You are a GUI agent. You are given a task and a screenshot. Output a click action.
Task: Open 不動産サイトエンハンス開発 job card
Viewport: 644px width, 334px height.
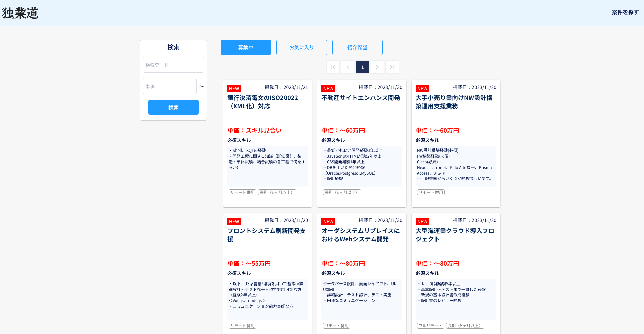pos(361,98)
